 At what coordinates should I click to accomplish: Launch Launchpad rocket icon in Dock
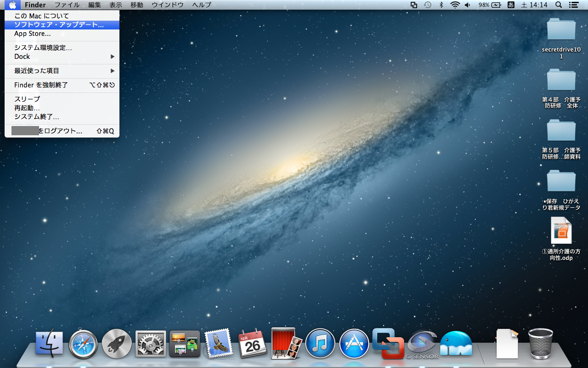[117, 344]
